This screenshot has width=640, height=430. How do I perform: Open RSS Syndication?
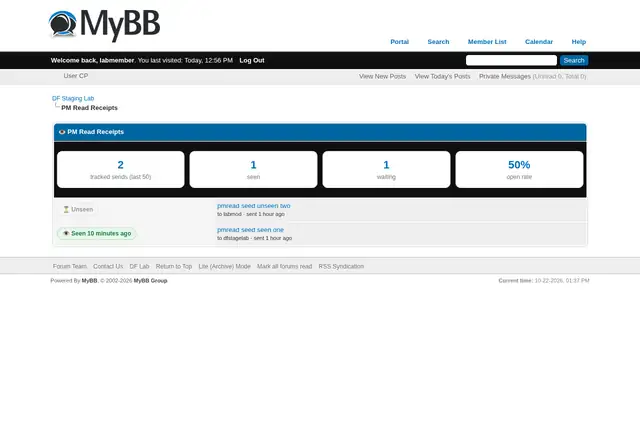click(341, 266)
